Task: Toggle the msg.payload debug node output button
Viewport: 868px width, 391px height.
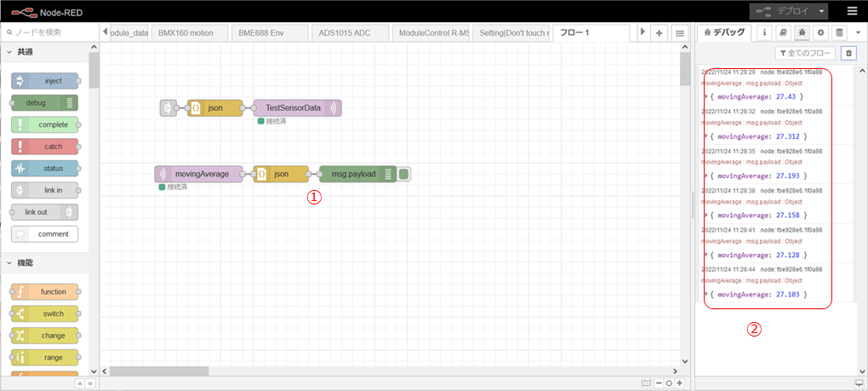Action: pyautogui.click(x=404, y=174)
